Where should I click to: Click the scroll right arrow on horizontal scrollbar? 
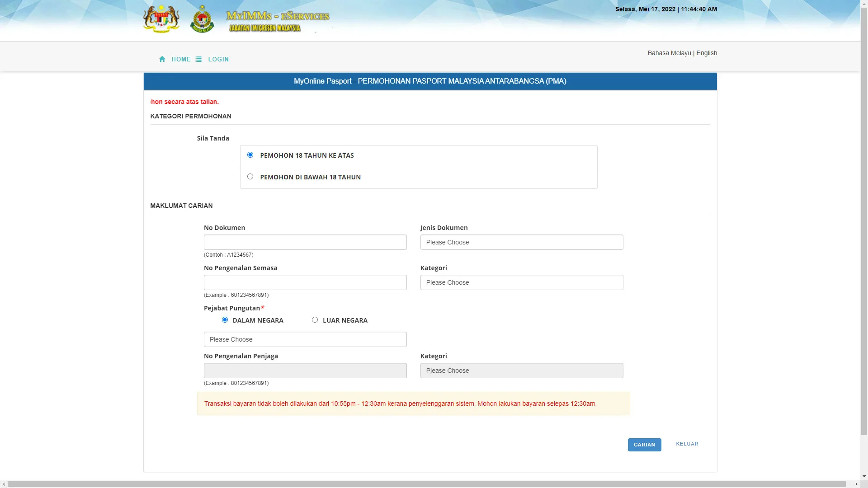(856, 484)
